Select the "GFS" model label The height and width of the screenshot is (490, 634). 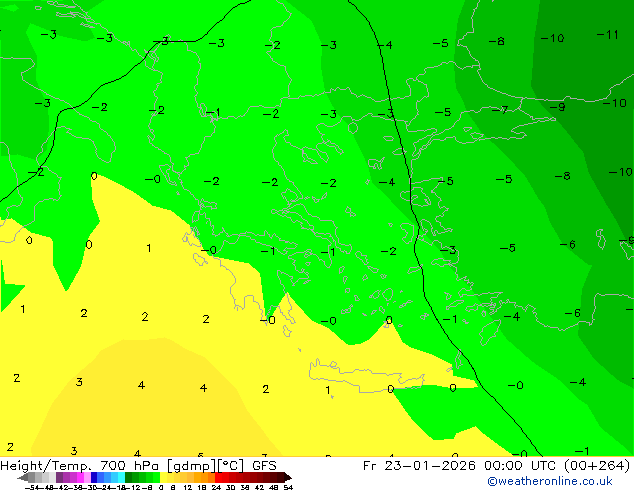(264, 465)
